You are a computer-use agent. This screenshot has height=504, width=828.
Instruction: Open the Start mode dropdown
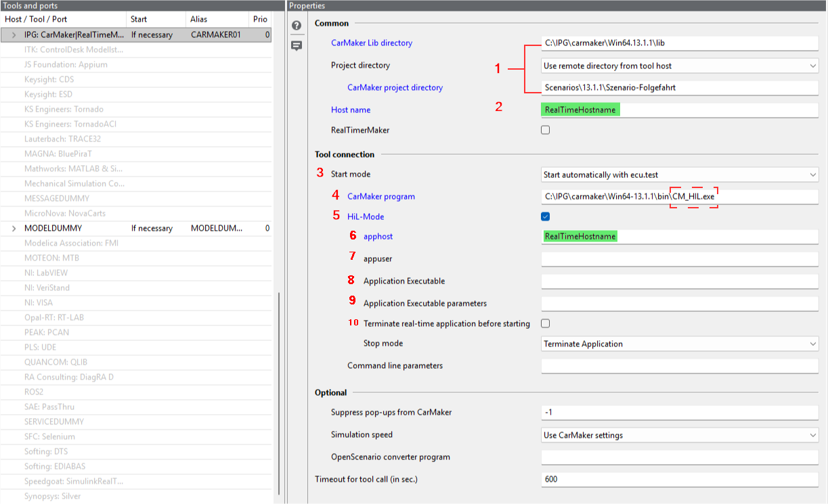coord(680,175)
